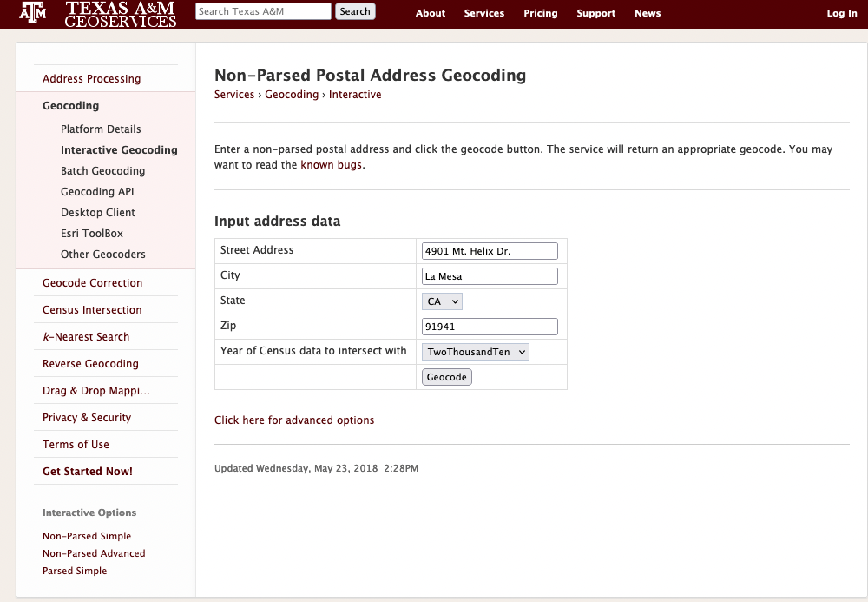This screenshot has width=868, height=602.
Task: Click the Street Address input field
Action: coord(490,251)
